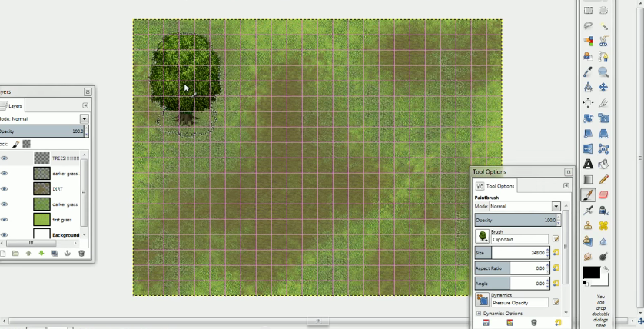The width and height of the screenshot is (644, 329).
Task: Select the Dodge/Burn tool
Action: pos(603,256)
